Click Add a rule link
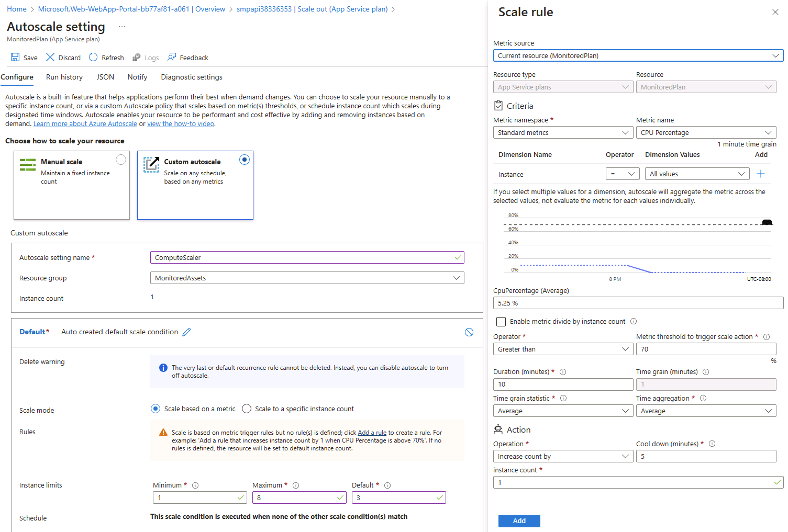Screen dimensions: 788x532 pos(372,433)
